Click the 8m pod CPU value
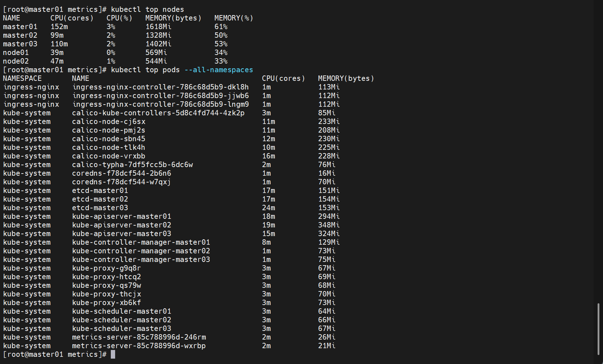This screenshot has width=603, height=364. pos(266,242)
